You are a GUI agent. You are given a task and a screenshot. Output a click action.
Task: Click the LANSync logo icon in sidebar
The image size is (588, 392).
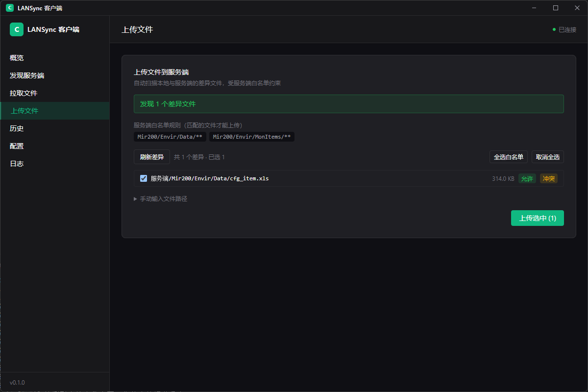pos(17,29)
